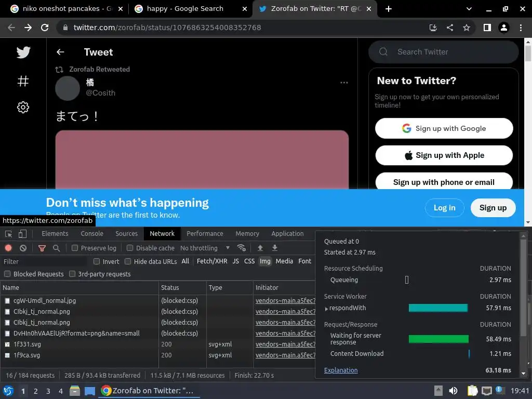Export HAR file download icon
This screenshot has height=399, width=532.
(x=275, y=248)
